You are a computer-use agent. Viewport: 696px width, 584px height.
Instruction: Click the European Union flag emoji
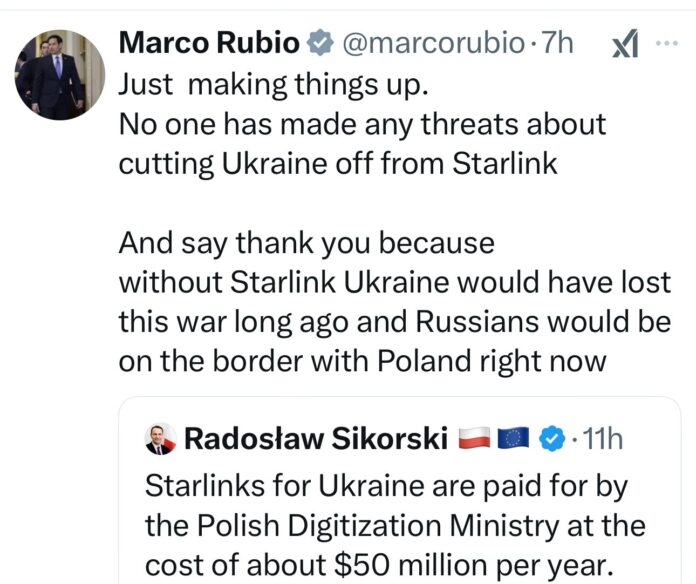(514, 438)
